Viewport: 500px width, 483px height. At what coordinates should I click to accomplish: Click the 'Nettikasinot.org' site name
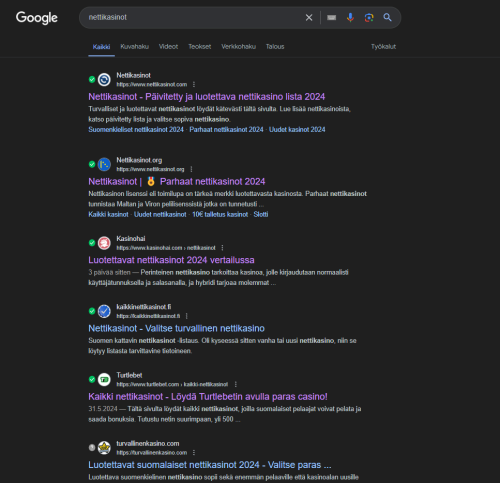pos(139,160)
